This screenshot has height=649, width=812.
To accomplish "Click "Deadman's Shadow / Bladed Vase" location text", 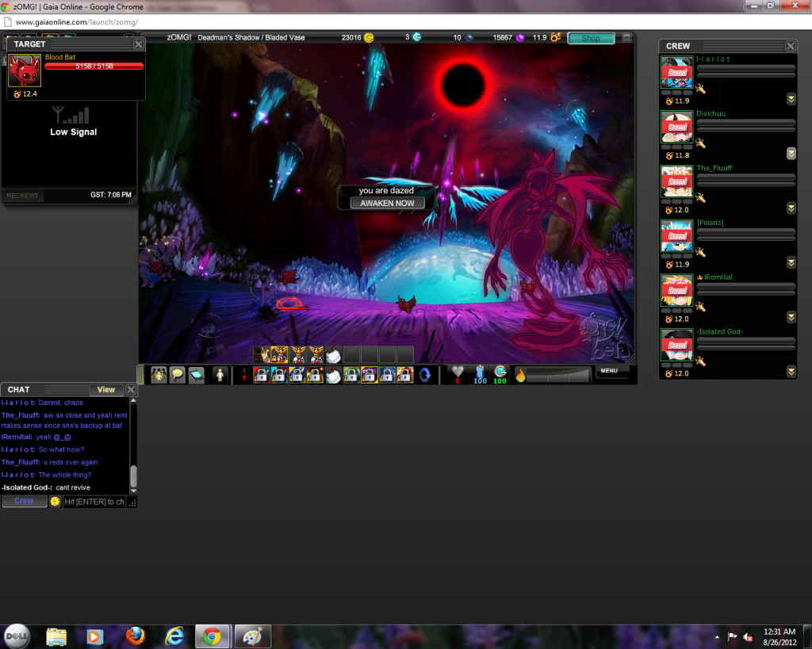I will click(x=251, y=37).
